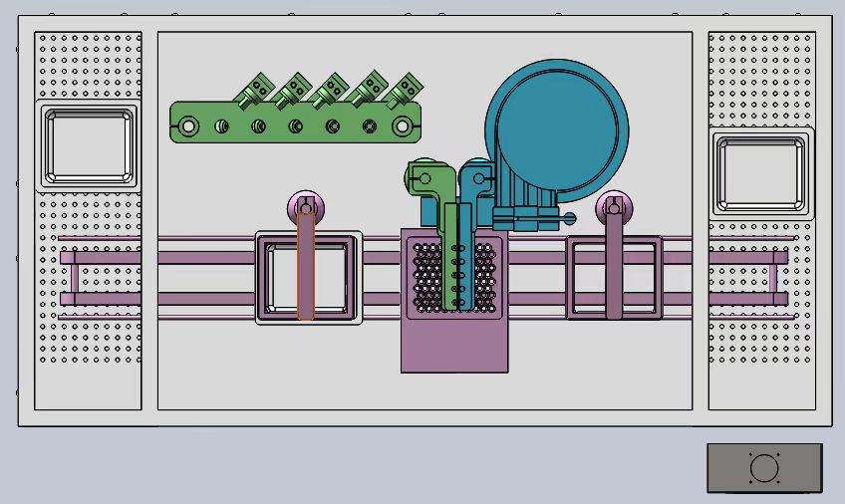Select the purple rectangular block below perforated tray

tap(454, 345)
